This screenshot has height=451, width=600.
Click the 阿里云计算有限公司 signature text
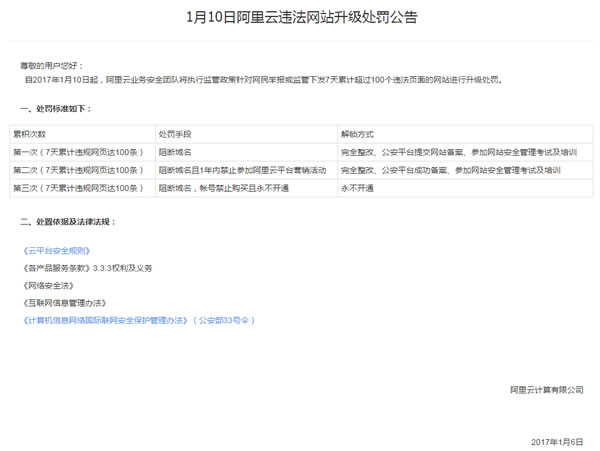click(546, 389)
